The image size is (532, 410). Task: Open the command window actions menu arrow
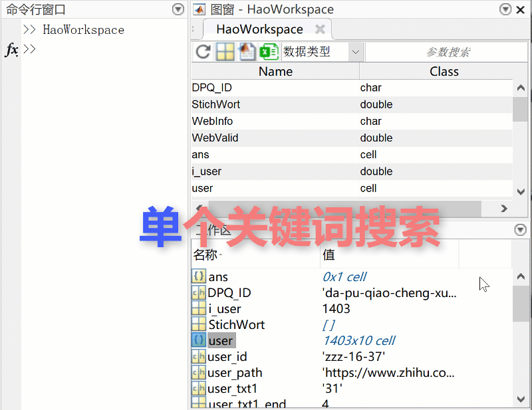pyautogui.click(x=178, y=9)
